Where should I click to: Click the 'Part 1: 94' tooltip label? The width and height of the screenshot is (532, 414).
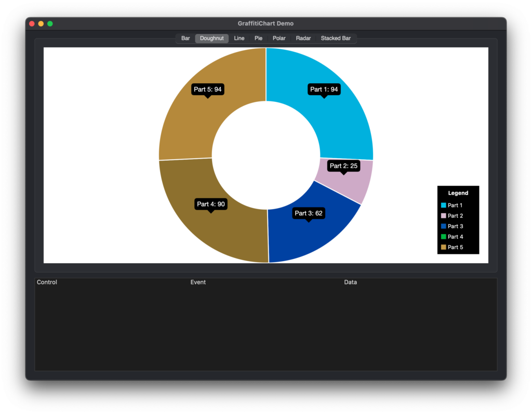[324, 89]
